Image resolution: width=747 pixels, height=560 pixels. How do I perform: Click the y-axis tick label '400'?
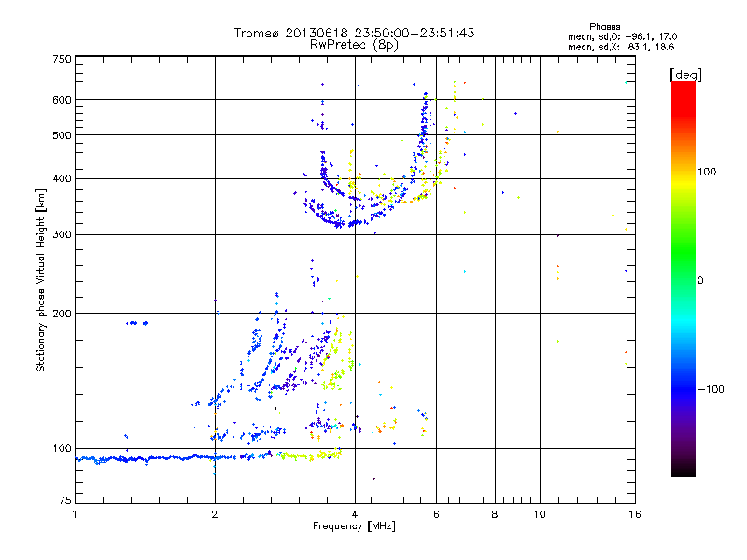(x=62, y=179)
